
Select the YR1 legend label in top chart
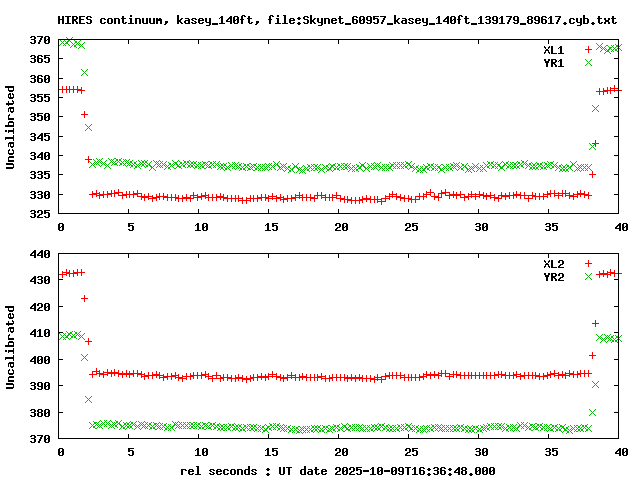pos(553,62)
